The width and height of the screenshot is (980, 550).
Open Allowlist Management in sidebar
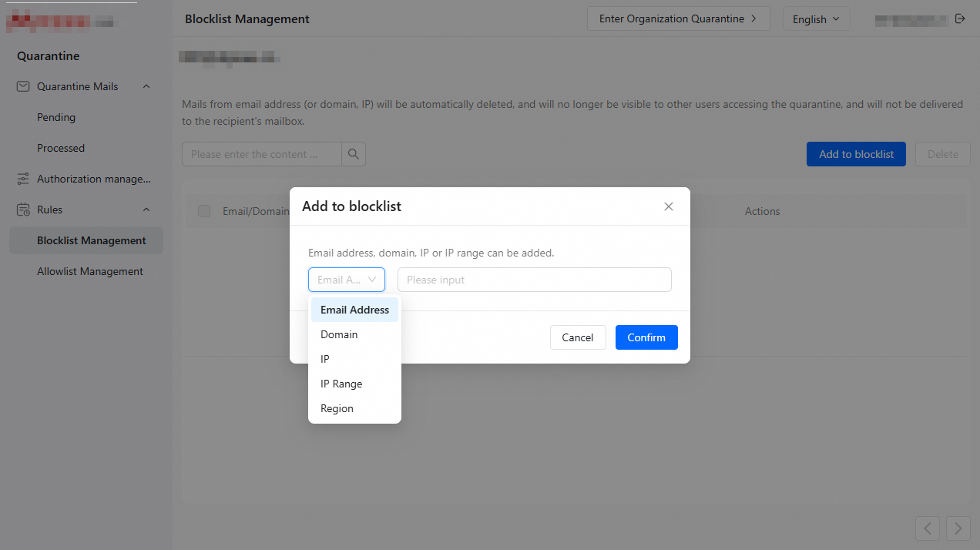pos(90,271)
